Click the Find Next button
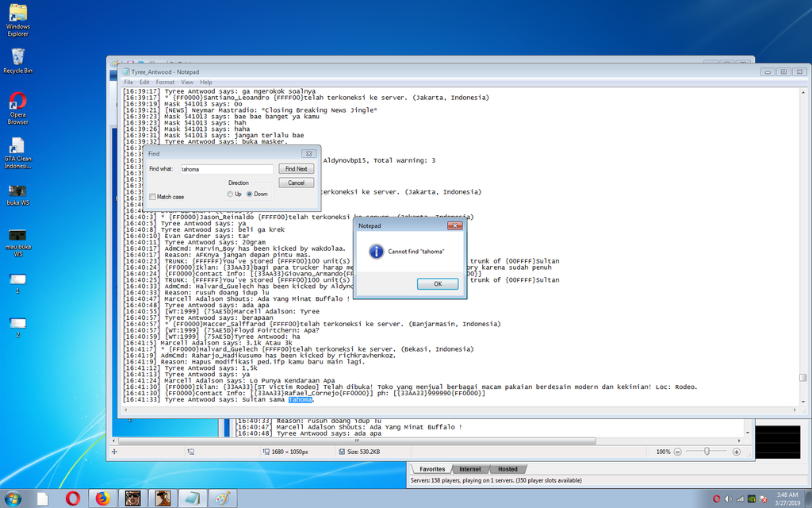 pyautogui.click(x=297, y=169)
